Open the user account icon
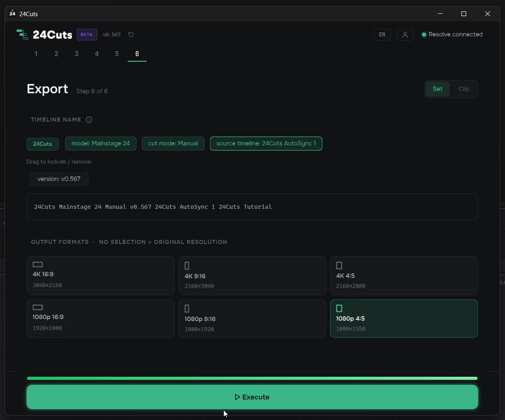The width and height of the screenshot is (505, 420). (405, 35)
